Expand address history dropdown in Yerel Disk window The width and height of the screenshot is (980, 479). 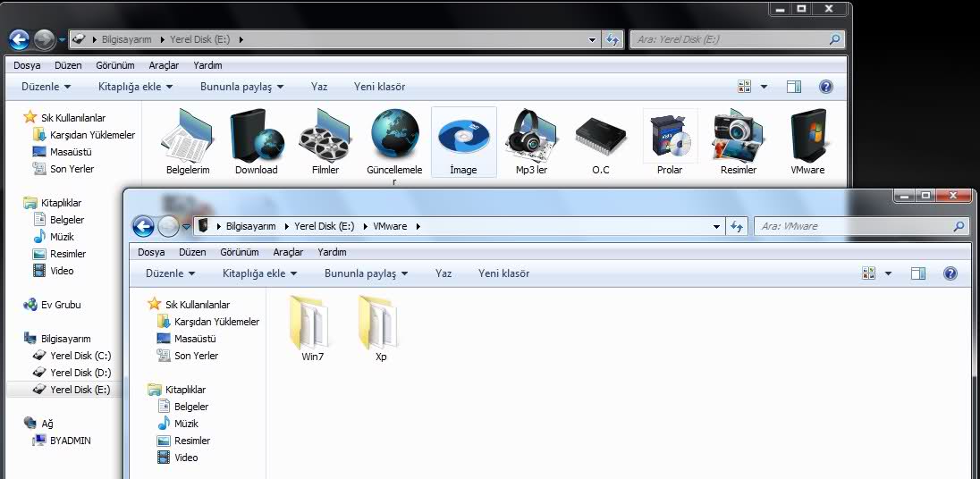click(x=593, y=40)
